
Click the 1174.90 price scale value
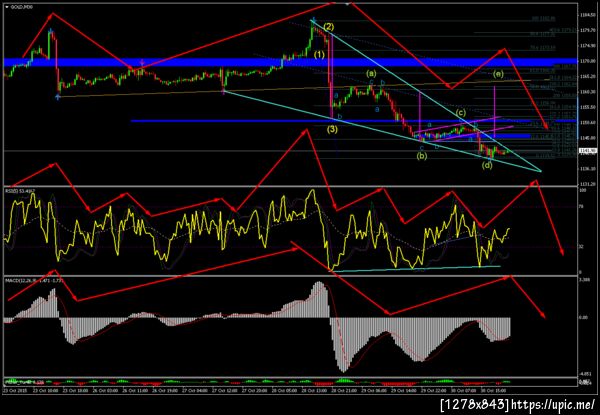click(586, 46)
